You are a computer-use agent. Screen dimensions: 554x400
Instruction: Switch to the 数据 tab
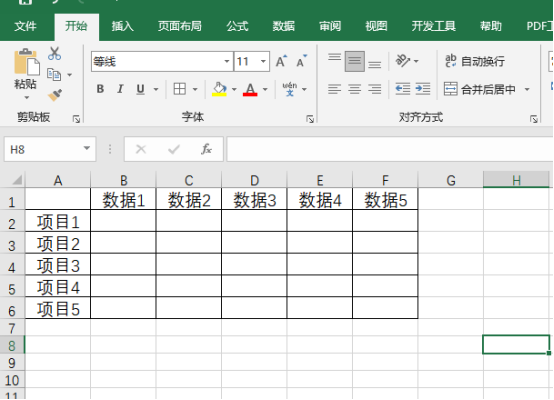pos(283,26)
